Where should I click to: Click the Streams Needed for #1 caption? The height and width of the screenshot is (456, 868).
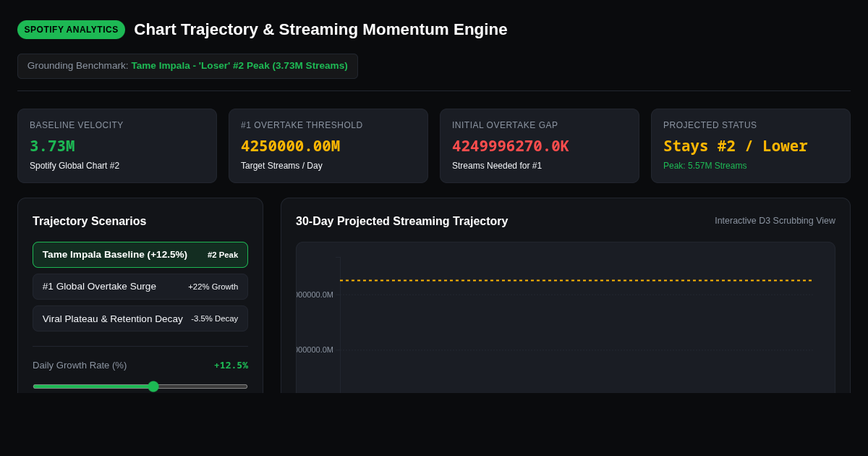pyautogui.click(x=497, y=166)
